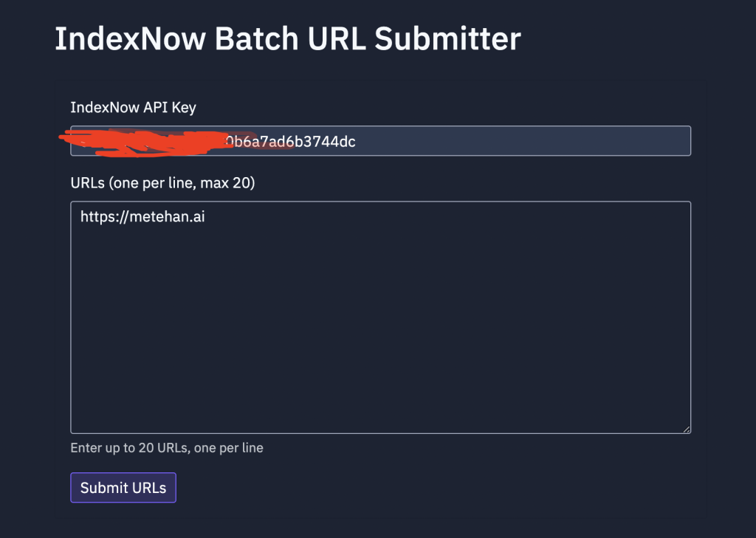
Task: Click the word "Submitter" in the page heading
Action: coord(447,38)
